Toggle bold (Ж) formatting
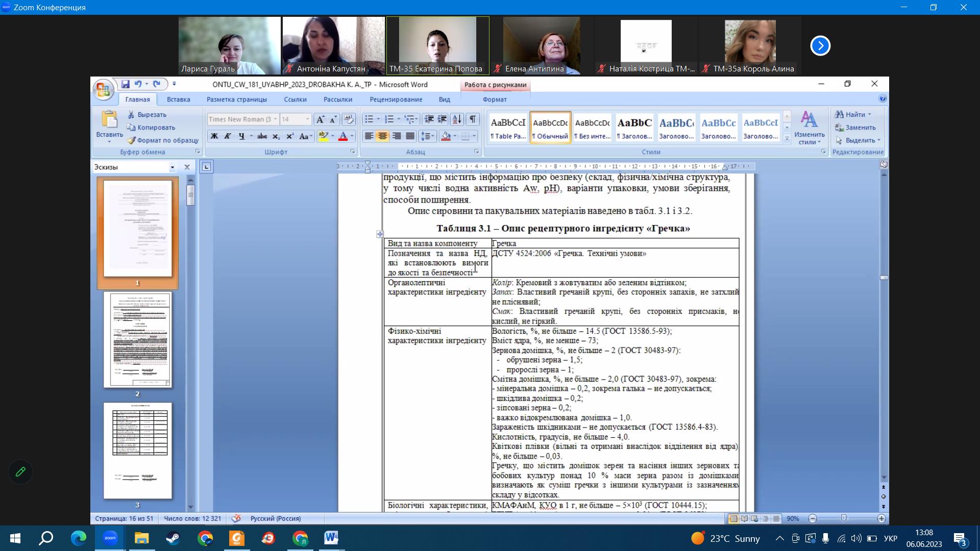 (x=214, y=136)
